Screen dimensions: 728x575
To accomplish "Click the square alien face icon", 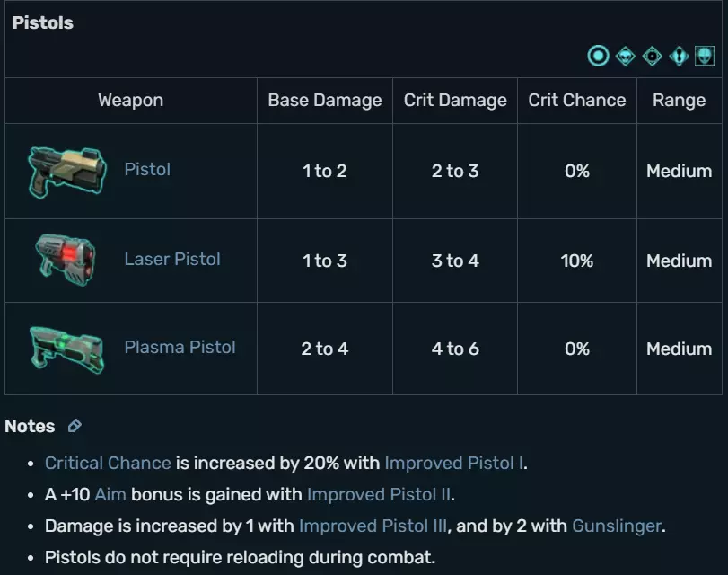I will (x=705, y=57).
